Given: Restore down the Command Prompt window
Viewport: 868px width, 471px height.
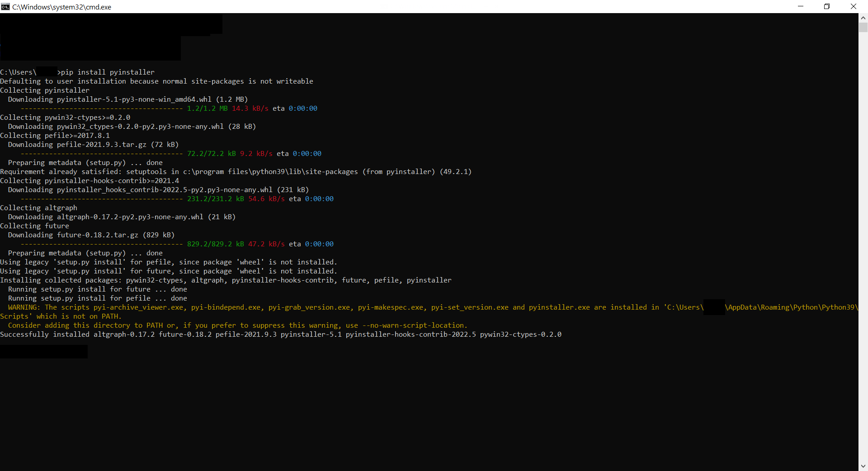Looking at the screenshot, I should click(827, 6).
